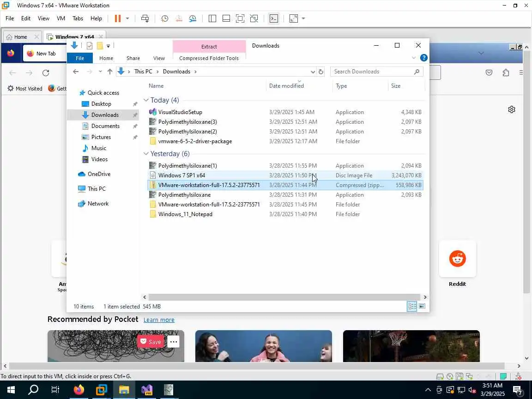Click Properties icon in quick access toolbar
The image size is (532, 399).
[x=90, y=46]
